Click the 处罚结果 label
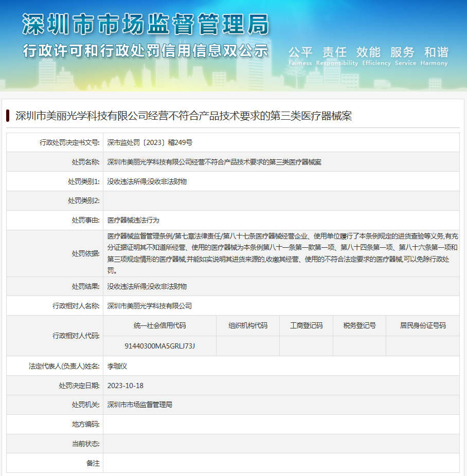The image size is (467, 476). [85, 286]
